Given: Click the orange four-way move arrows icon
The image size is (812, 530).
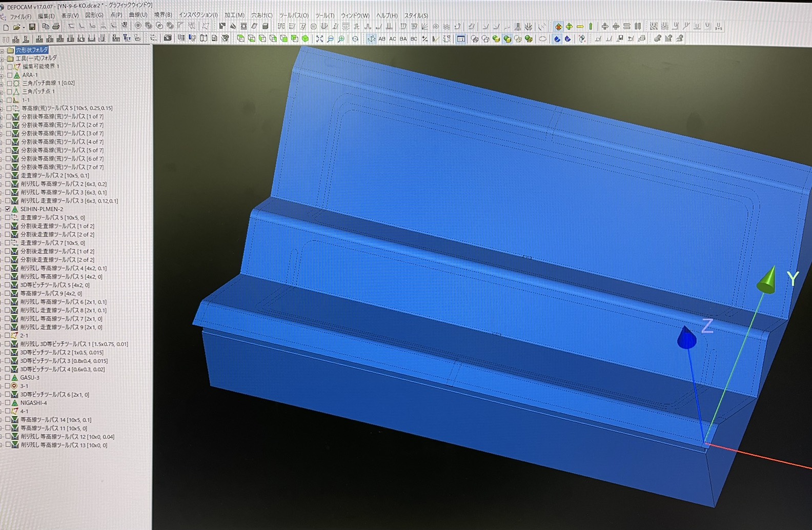Looking at the screenshot, I should coord(558,26).
